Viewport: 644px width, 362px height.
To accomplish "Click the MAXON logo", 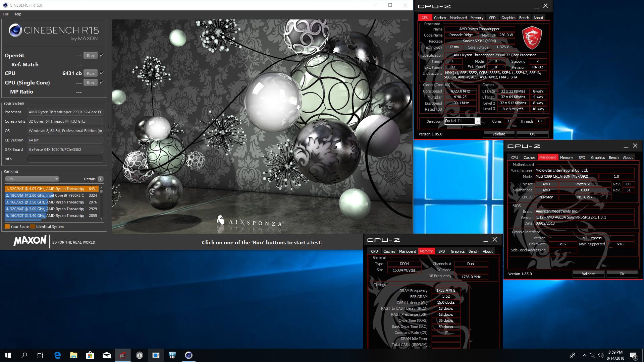I will pyautogui.click(x=30, y=241).
